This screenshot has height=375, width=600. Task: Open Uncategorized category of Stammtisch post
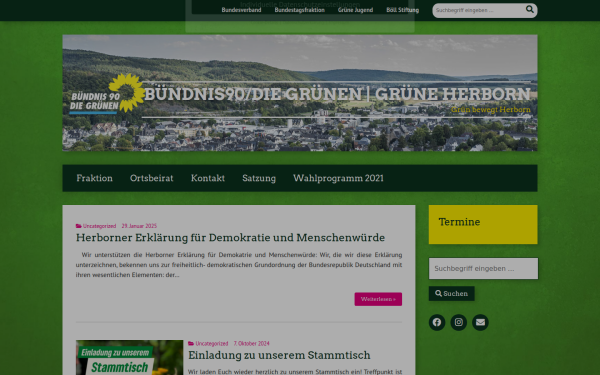[x=212, y=344]
